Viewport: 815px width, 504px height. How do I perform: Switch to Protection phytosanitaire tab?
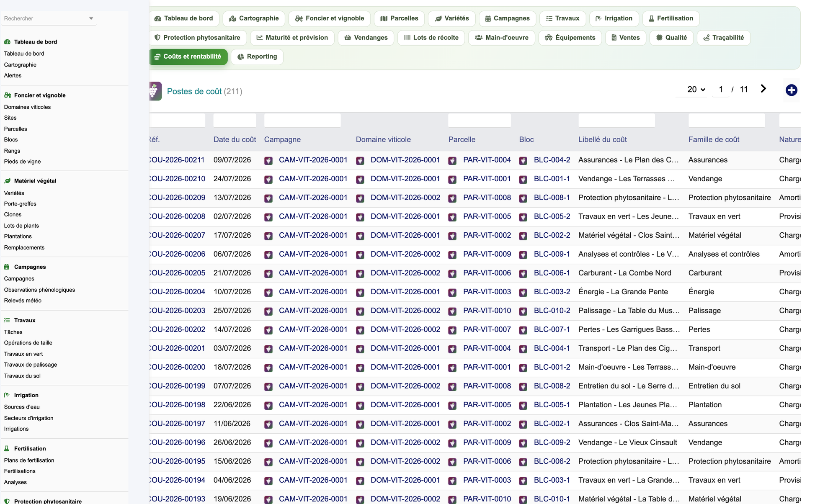197,38
